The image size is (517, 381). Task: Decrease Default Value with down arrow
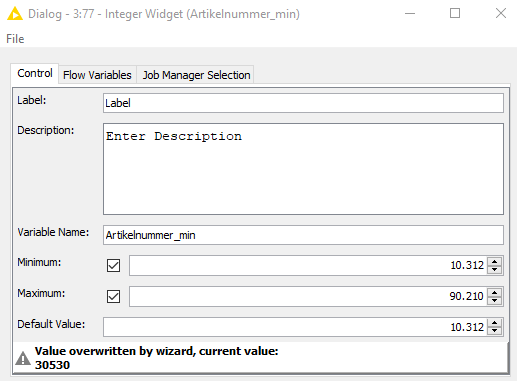pyautogui.click(x=495, y=331)
